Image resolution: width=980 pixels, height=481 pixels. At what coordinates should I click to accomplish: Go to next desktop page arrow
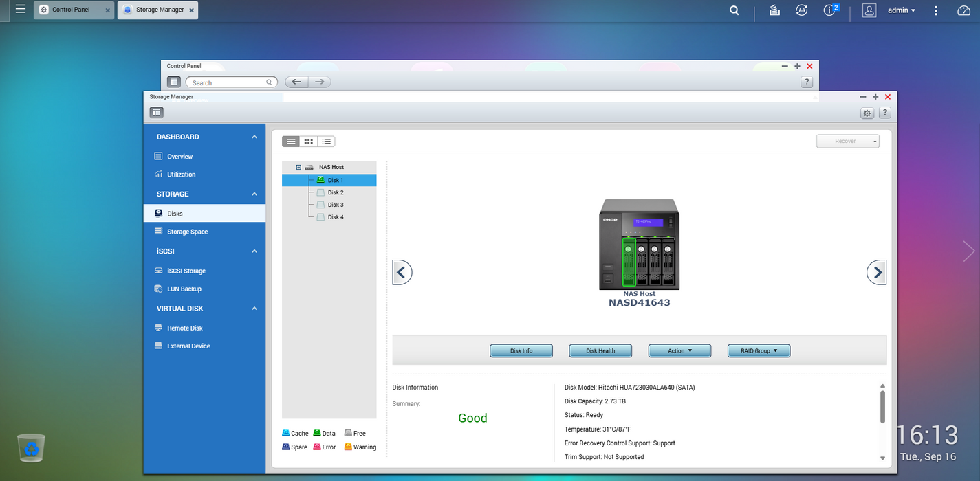coord(969,251)
